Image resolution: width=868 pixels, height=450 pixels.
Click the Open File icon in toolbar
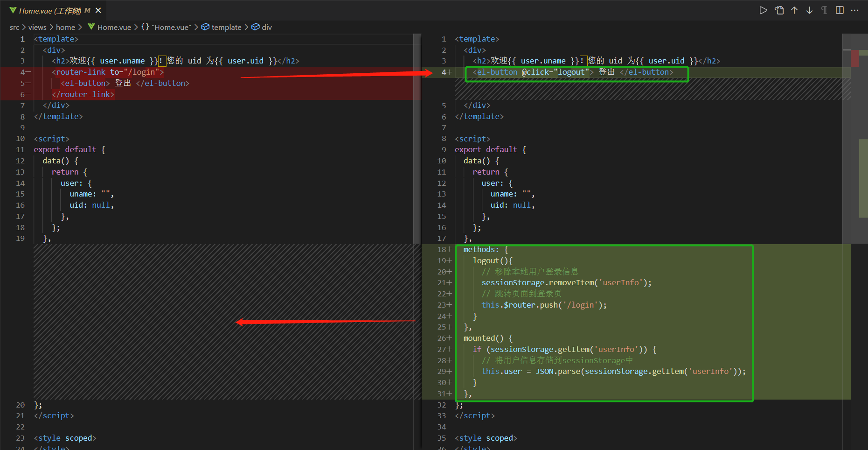[x=779, y=10]
